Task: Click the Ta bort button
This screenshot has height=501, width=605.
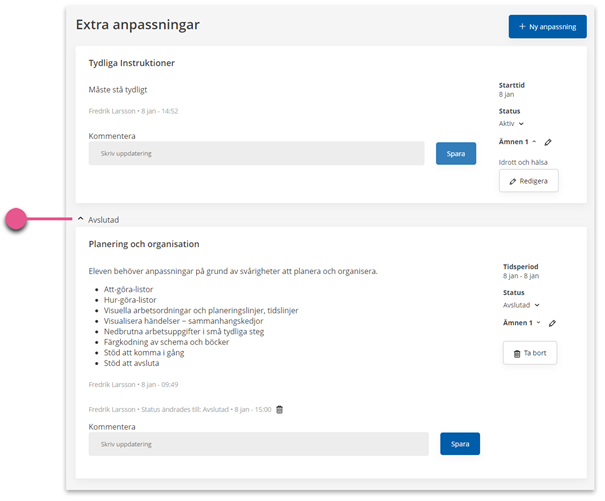Action: (x=530, y=353)
